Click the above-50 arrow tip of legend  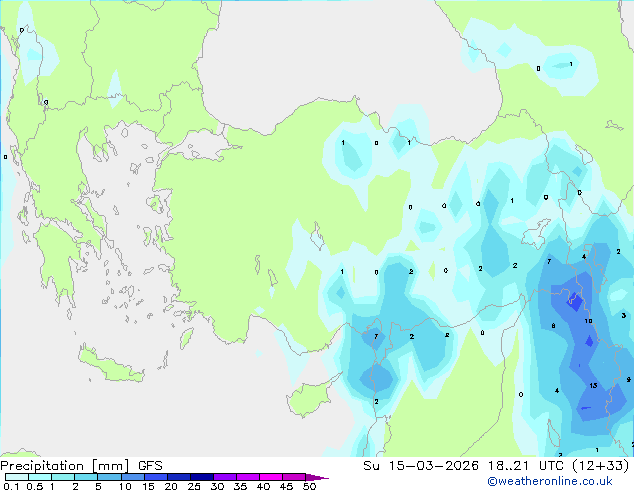(317, 477)
